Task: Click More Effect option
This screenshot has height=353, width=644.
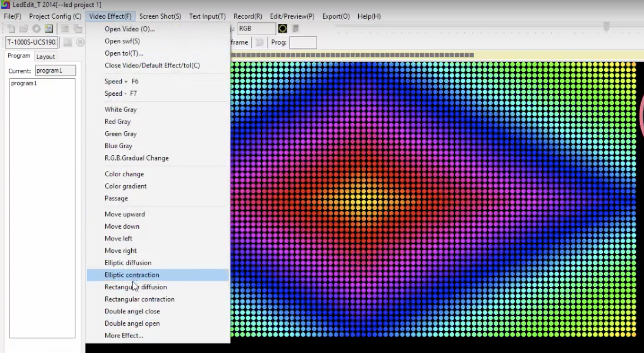Action: pos(124,335)
